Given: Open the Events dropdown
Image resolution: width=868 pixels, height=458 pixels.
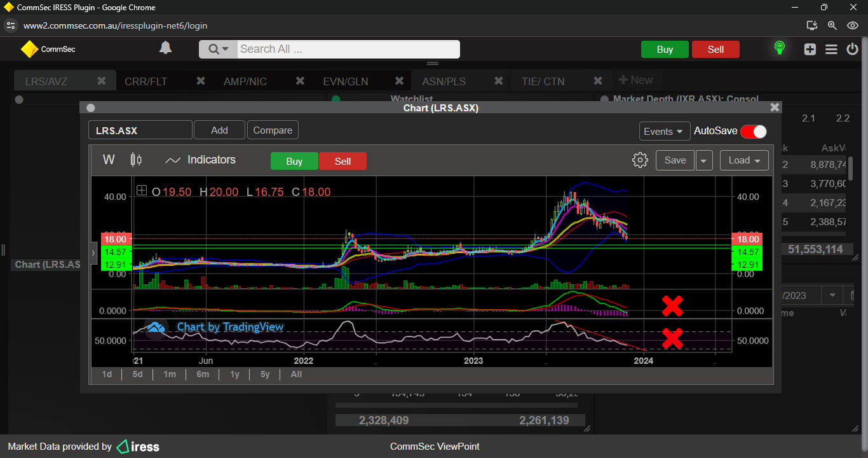Looking at the screenshot, I should 665,131.
